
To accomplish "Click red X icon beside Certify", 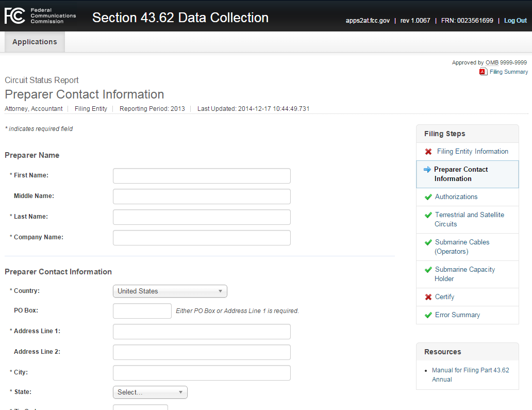I will pos(428,297).
